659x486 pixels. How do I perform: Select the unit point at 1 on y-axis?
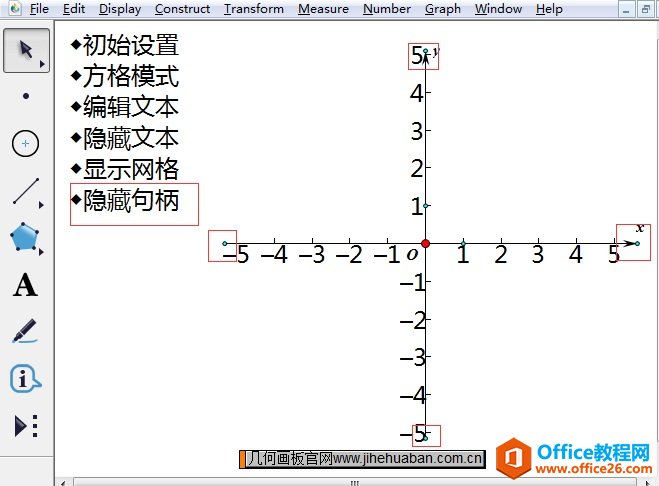pos(425,206)
